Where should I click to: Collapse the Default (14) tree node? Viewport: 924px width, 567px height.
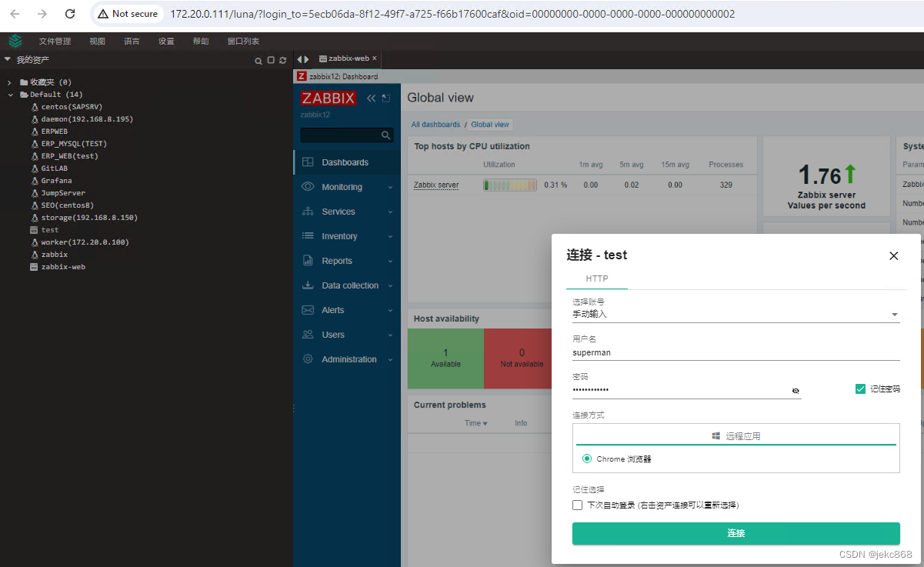point(11,95)
